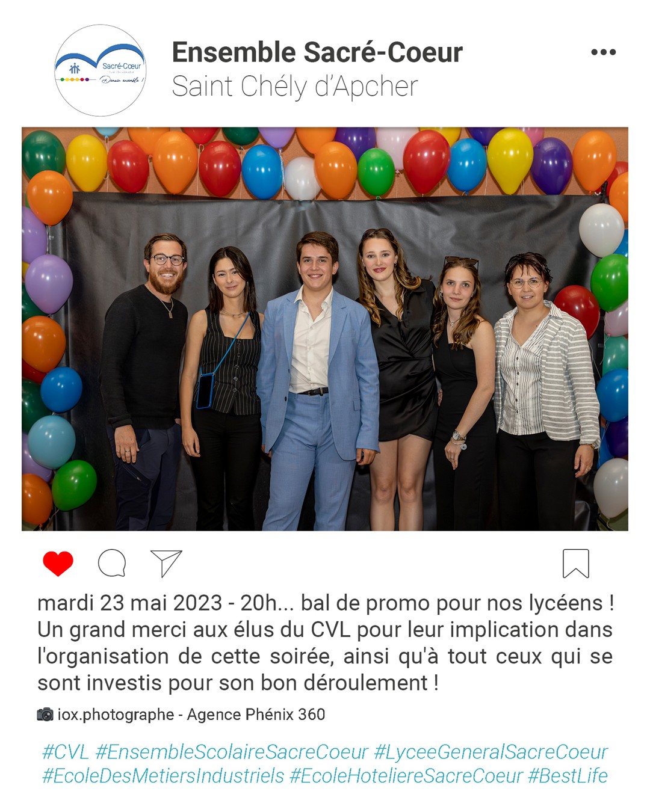The width and height of the screenshot is (650, 812).
Task: Follow the #CVL hashtag
Action: (66, 752)
